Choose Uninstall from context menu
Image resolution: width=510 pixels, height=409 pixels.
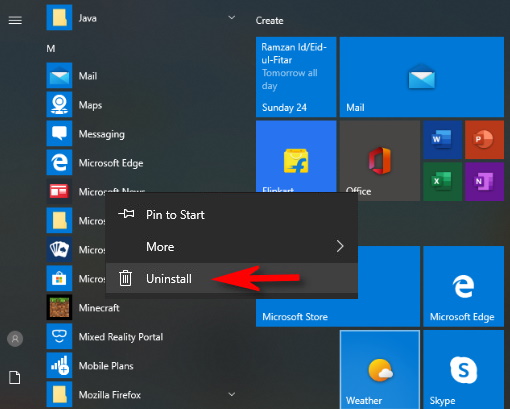[232, 279]
